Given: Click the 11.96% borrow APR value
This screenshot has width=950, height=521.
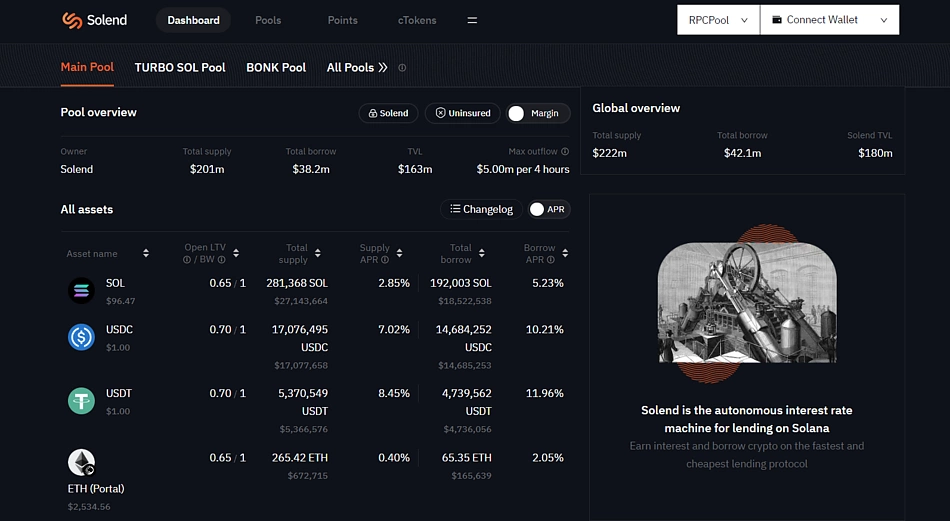Looking at the screenshot, I should tap(545, 393).
